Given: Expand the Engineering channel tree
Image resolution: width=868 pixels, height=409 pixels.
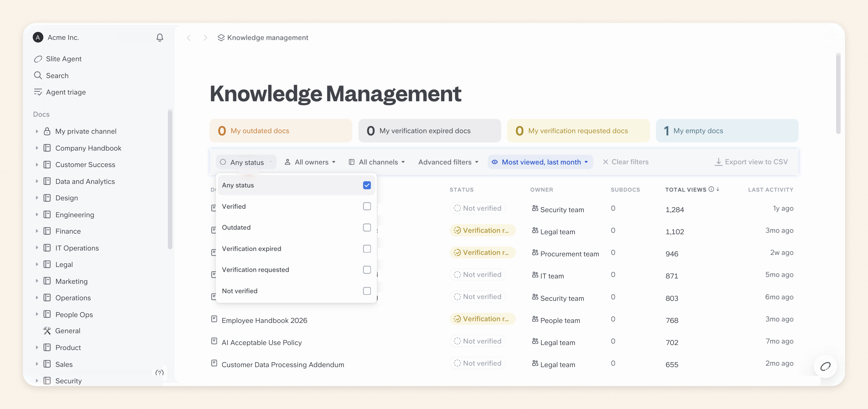Looking at the screenshot, I should [x=37, y=215].
